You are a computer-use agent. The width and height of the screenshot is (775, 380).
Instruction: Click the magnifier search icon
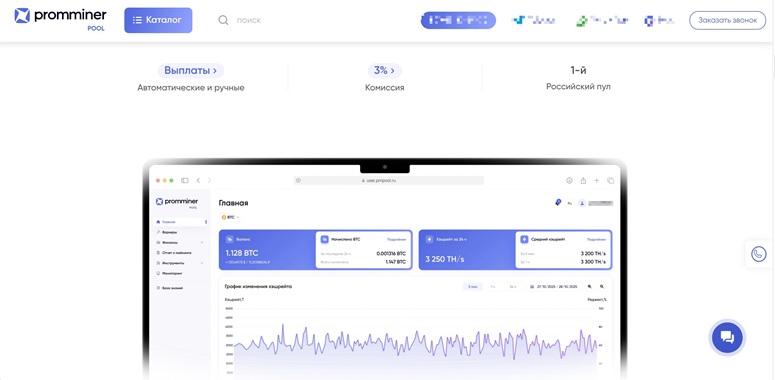pos(223,20)
